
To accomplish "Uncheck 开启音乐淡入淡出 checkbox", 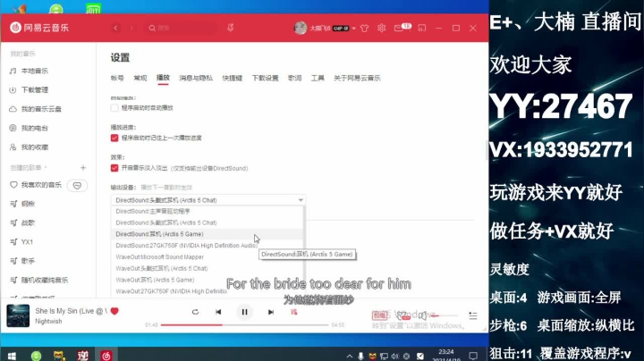I will point(114,168).
